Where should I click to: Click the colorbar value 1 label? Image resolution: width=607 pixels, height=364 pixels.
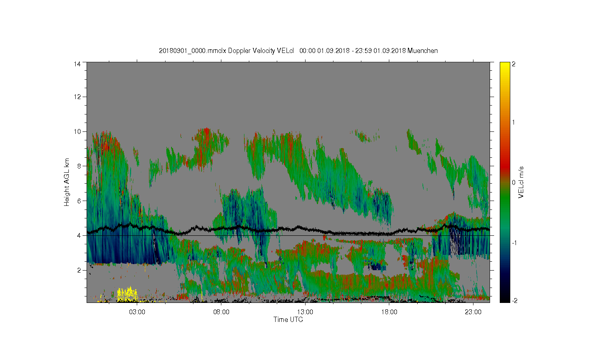(x=514, y=122)
